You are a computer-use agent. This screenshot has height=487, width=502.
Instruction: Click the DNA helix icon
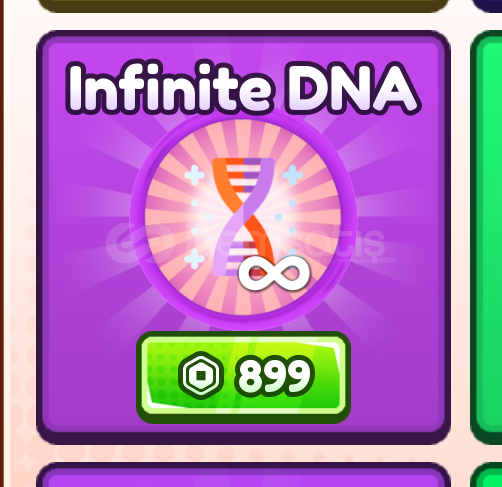click(244, 217)
